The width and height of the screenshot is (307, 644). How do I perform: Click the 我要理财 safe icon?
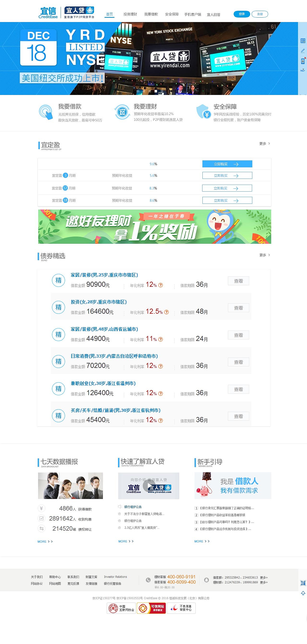click(122, 112)
